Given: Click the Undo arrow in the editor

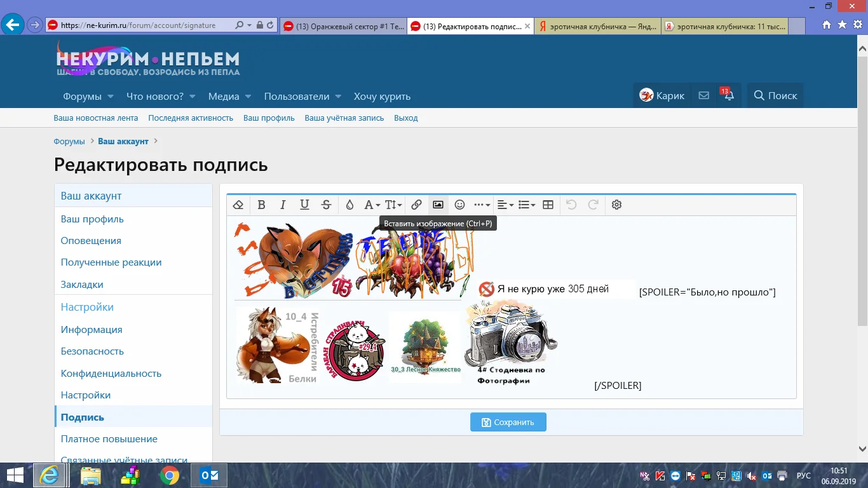Looking at the screenshot, I should tap(571, 205).
